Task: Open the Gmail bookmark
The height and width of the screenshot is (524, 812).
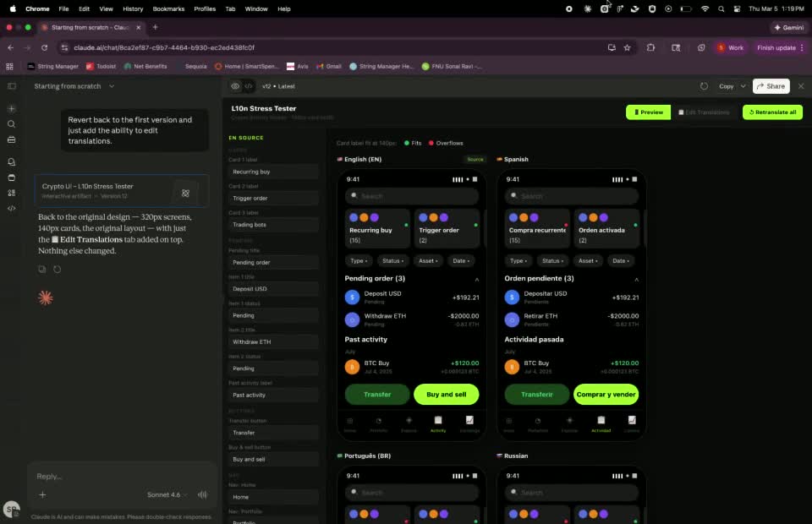Action: point(329,66)
